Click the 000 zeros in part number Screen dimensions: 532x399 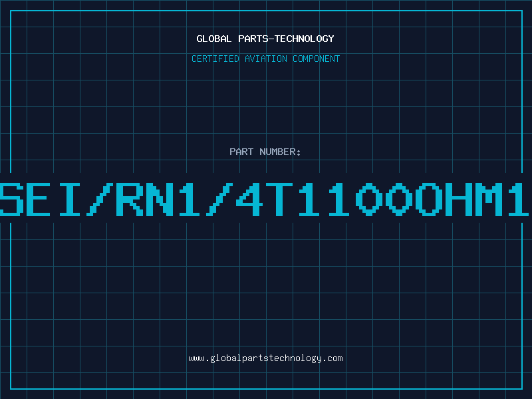point(398,199)
